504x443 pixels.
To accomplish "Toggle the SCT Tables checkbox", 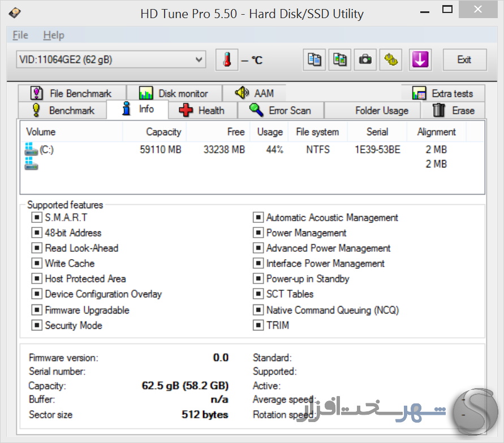I will pyautogui.click(x=258, y=294).
